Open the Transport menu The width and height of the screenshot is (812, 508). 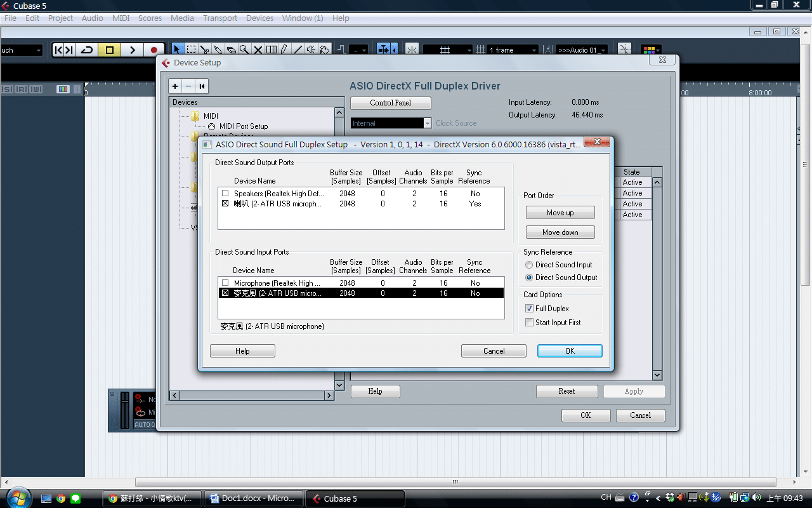(219, 18)
